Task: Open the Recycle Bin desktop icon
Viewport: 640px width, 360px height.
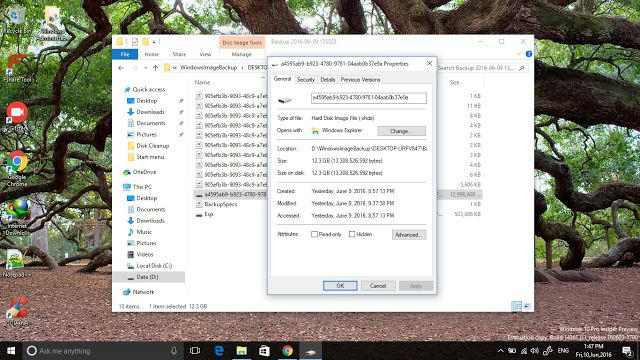Action: 16,20
